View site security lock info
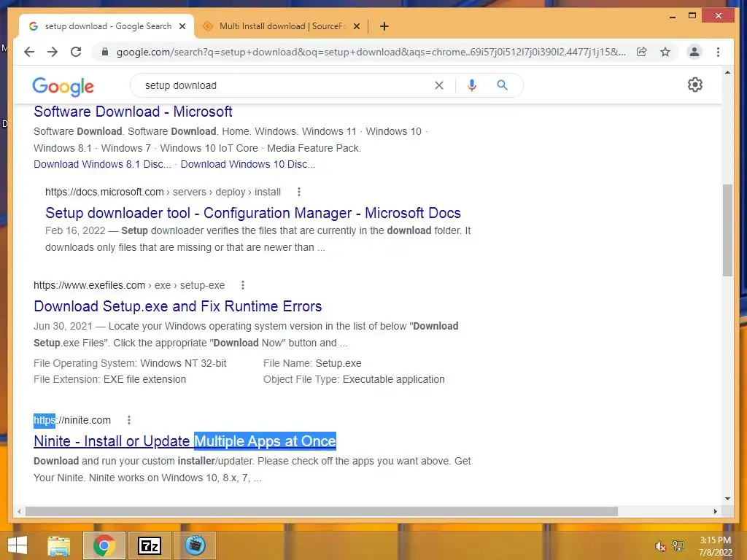This screenshot has height=560, width=747. (105, 52)
